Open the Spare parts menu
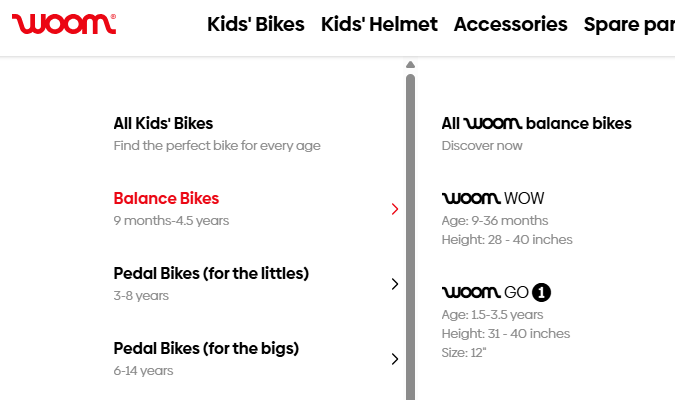Screen dimensions: 675x400 pos(629,24)
